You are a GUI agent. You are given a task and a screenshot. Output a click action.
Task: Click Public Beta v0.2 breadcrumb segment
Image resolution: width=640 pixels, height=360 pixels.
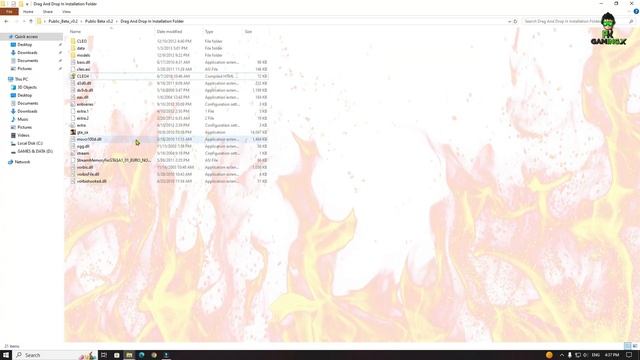click(99, 21)
